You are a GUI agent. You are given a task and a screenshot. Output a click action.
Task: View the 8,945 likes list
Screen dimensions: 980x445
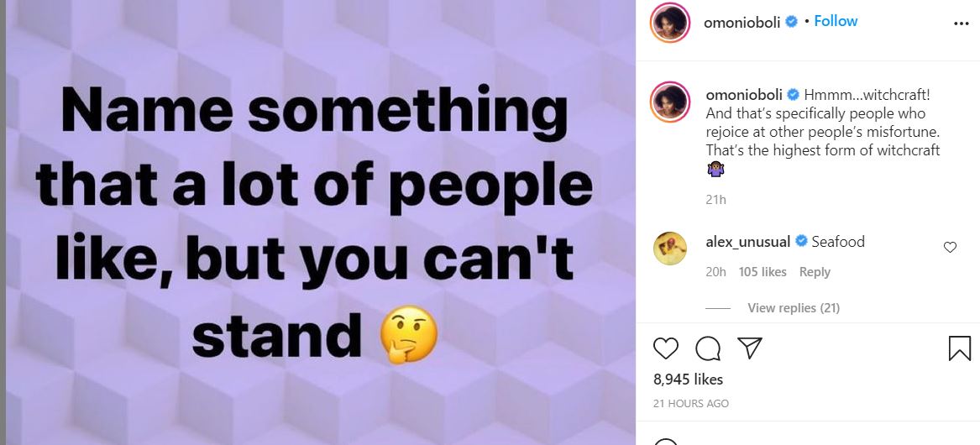(688, 380)
